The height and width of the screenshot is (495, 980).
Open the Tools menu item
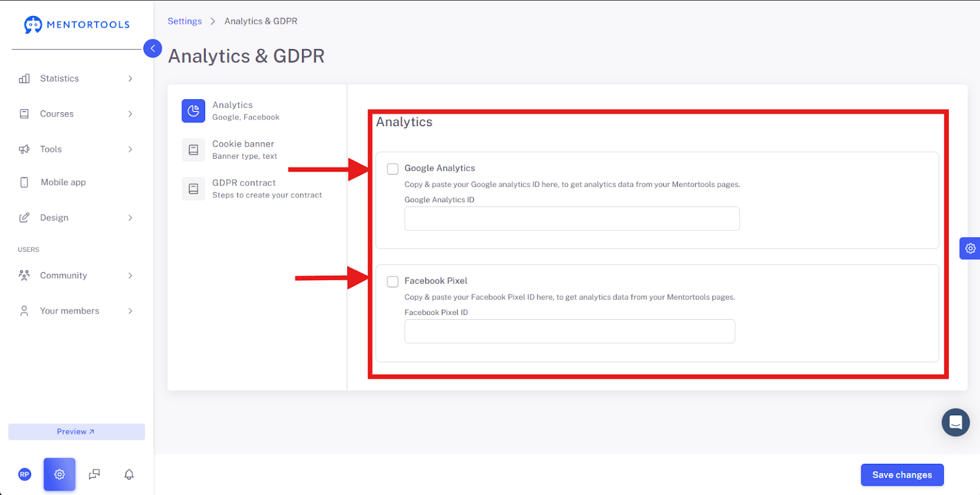(77, 149)
